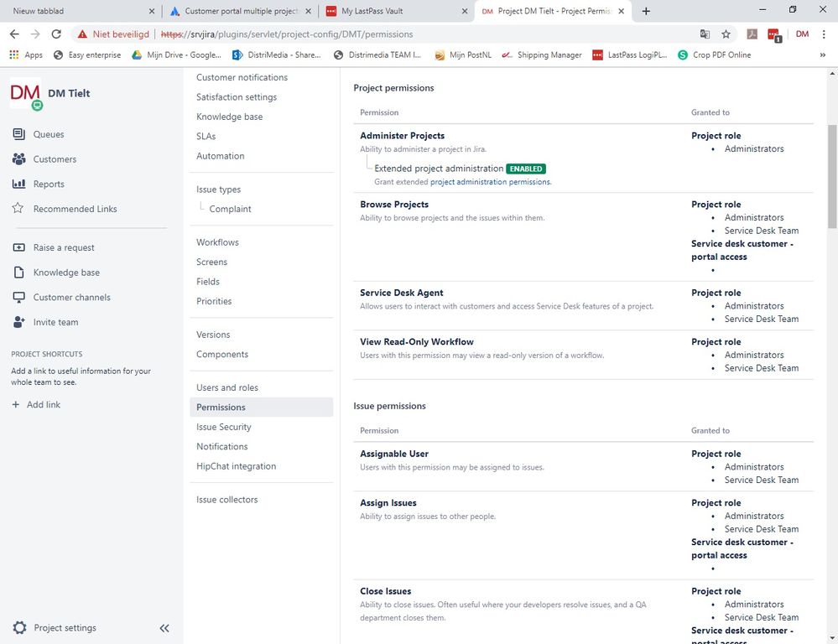Open the Versions settings page
This screenshot has height=644, width=838.
coord(213,335)
